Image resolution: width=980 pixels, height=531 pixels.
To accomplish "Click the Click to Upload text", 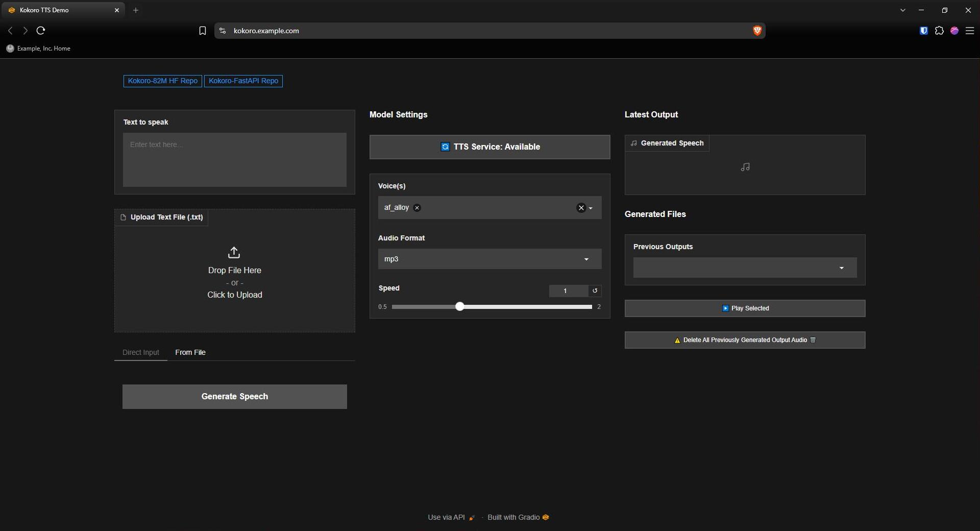I will pyautogui.click(x=235, y=295).
